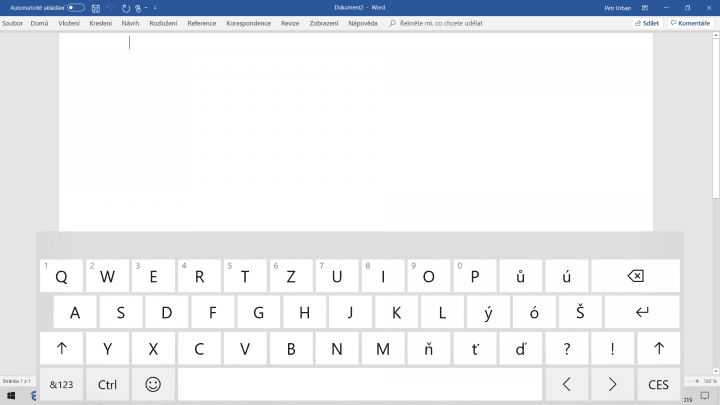The height and width of the screenshot is (405, 720).
Task: Tap the question mark key
Action: point(567,349)
